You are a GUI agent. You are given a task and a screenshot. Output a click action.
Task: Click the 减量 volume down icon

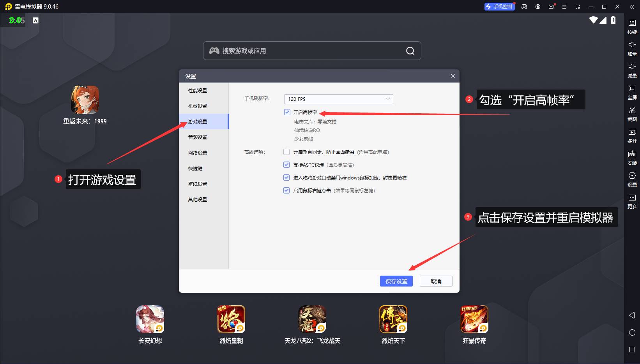[x=632, y=67]
